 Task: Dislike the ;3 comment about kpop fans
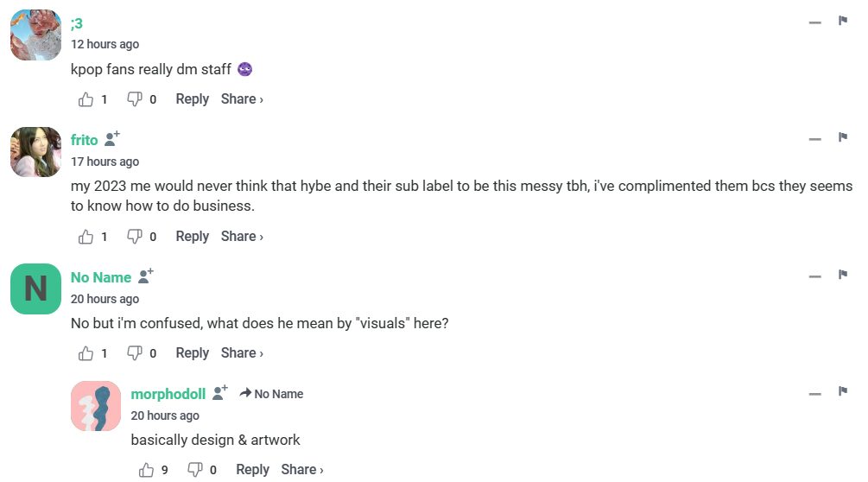pyautogui.click(x=135, y=99)
